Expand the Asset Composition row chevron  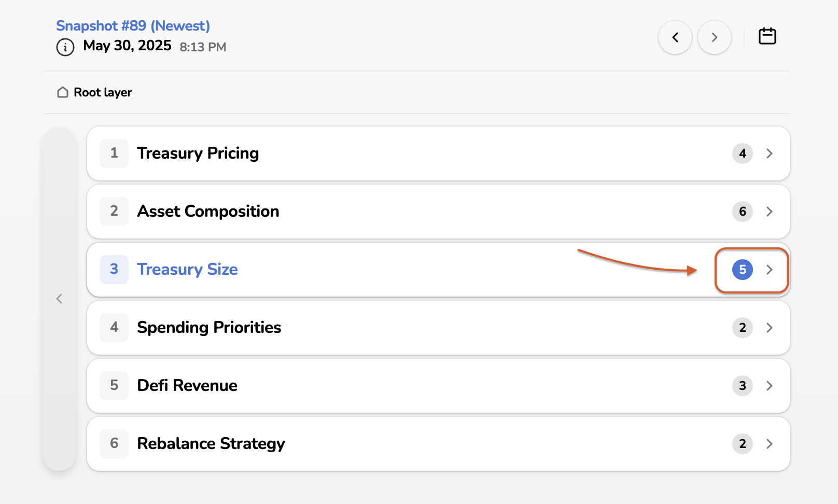(769, 212)
